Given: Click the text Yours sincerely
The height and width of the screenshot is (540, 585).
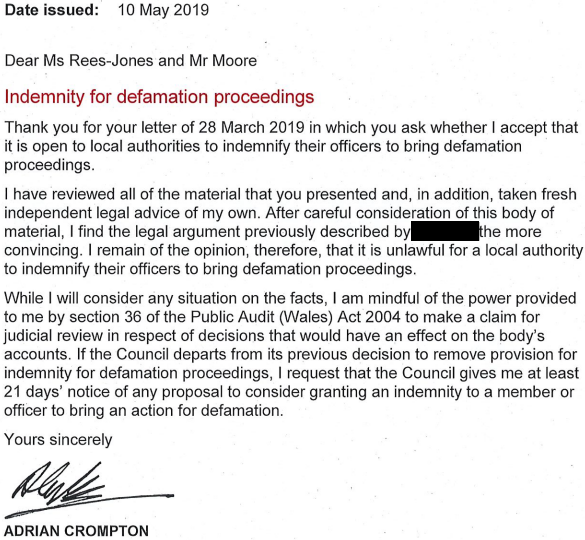Looking at the screenshot, I should click(x=58, y=440).
